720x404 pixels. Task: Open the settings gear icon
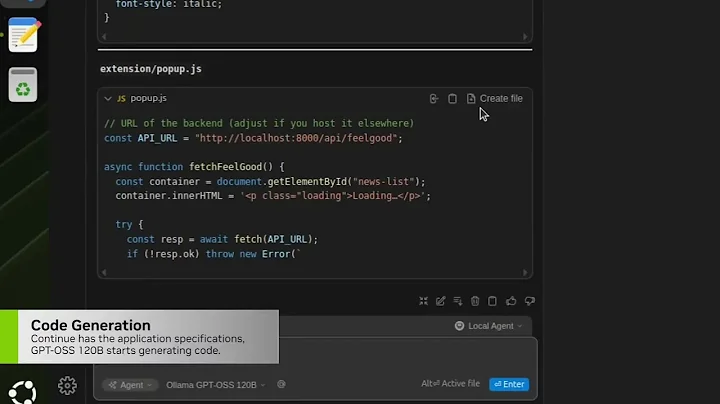pos(68,386)
